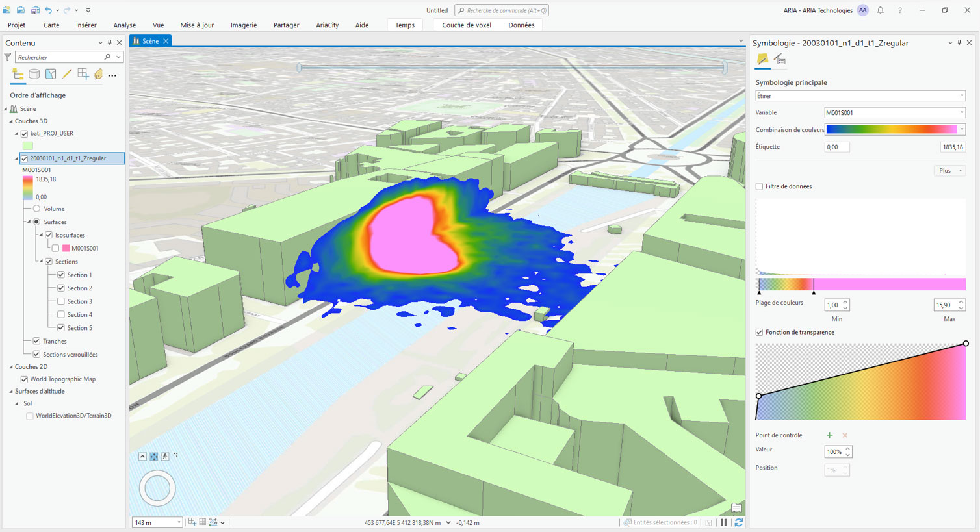The width and height of the screenshot is (980, 532).
Task: Open the notifications bell icon
Action: (x=881, y=10)
